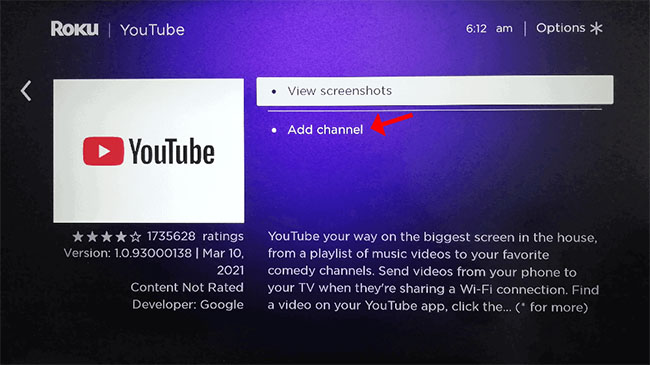Click the star rating icons
The height and width of the screenshot is (365, 650).
107,237
